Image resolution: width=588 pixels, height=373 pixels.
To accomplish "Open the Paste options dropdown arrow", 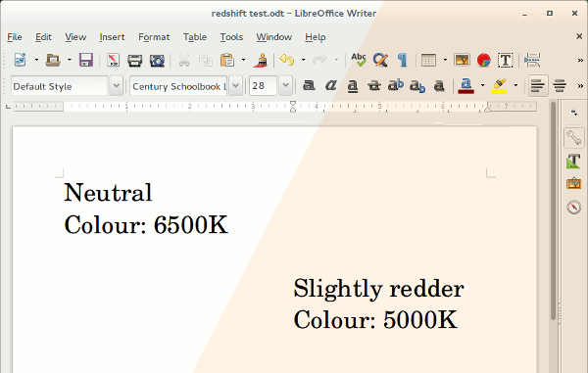I will pos(243,60).
